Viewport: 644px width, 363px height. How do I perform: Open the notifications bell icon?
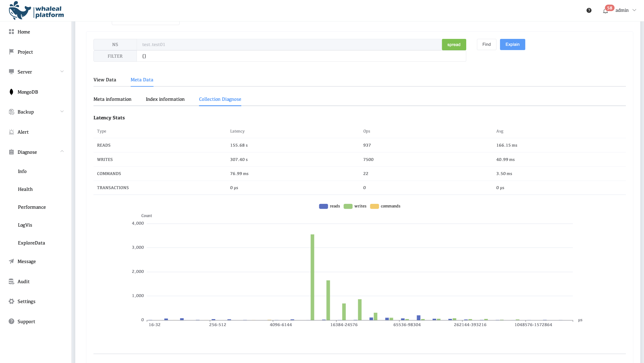click(x=605, y=11)
